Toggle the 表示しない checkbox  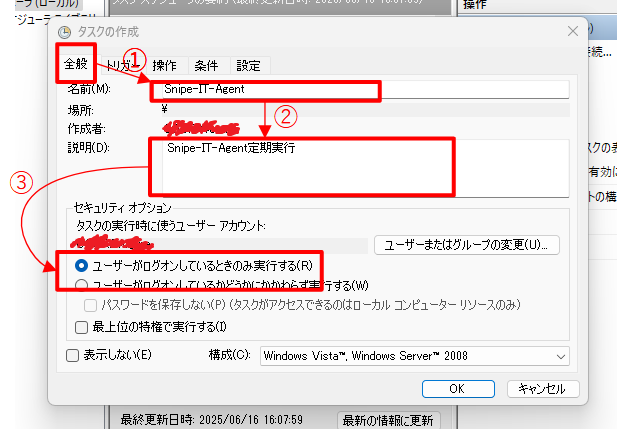(x=72, y=355)
